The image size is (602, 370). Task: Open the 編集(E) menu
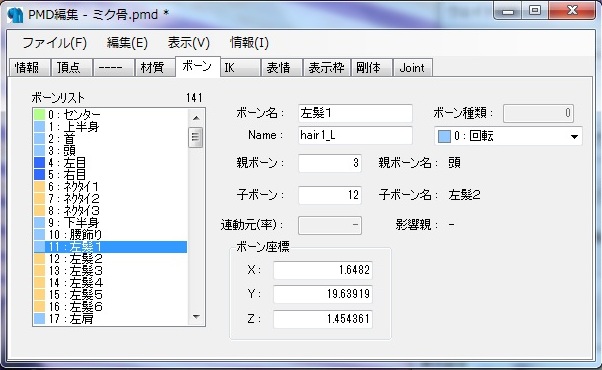(x=127, y=43)
